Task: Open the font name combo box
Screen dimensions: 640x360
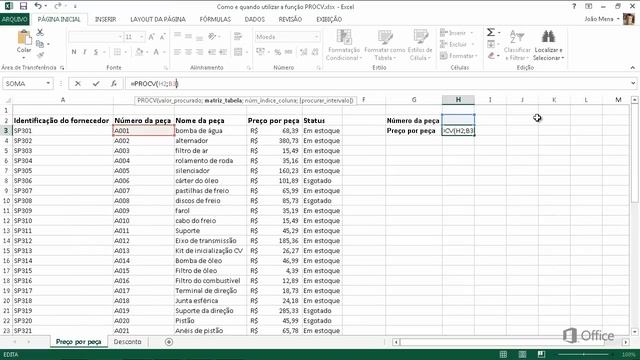Action: point(96,37)
